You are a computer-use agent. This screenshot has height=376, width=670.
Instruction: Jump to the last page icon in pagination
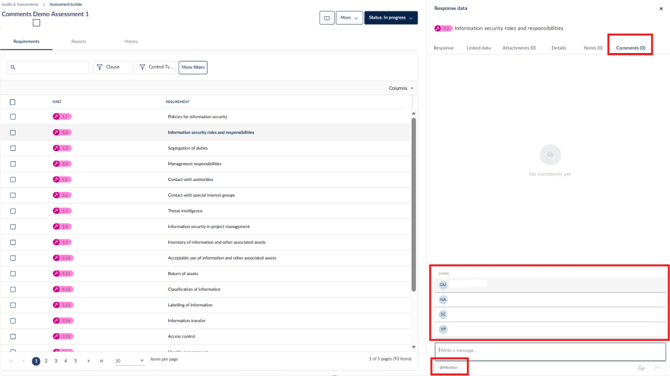pos(101,361)
